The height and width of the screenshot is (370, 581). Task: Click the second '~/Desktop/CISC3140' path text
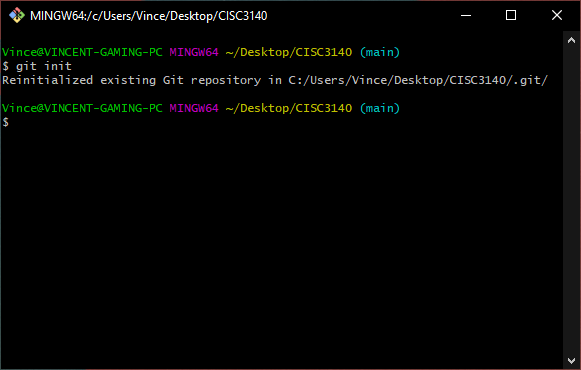tap(289, 108)
